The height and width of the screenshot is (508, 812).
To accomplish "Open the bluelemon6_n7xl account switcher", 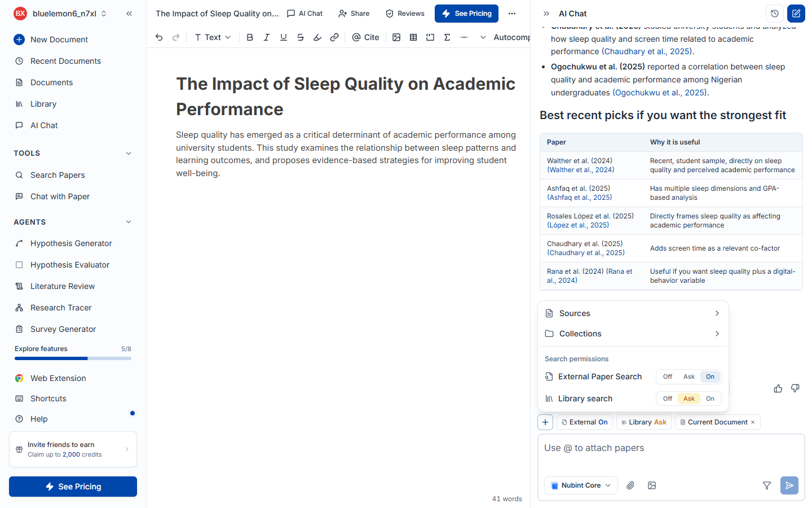I will (60, 14).
